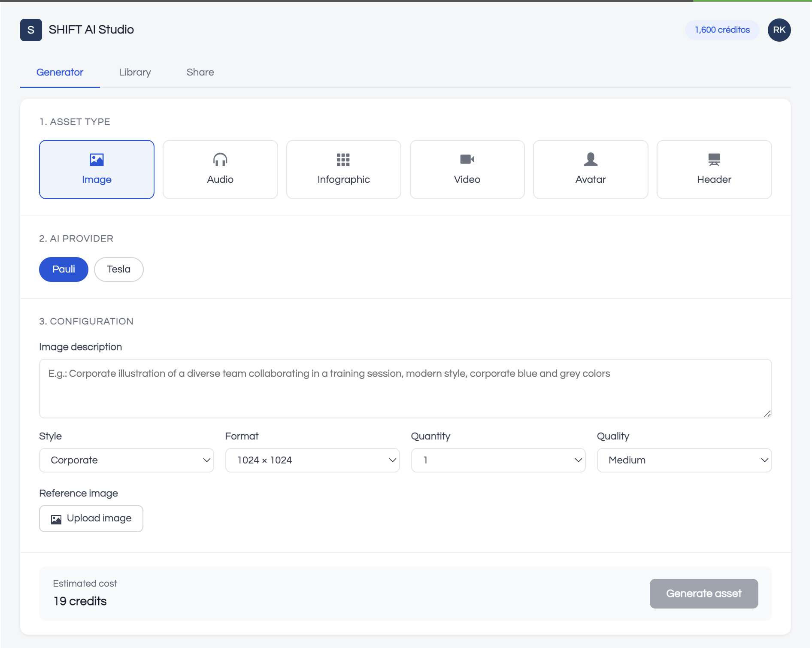Choose the Audio headphones asset type
The image size is (812, 648).
[220, 170]
